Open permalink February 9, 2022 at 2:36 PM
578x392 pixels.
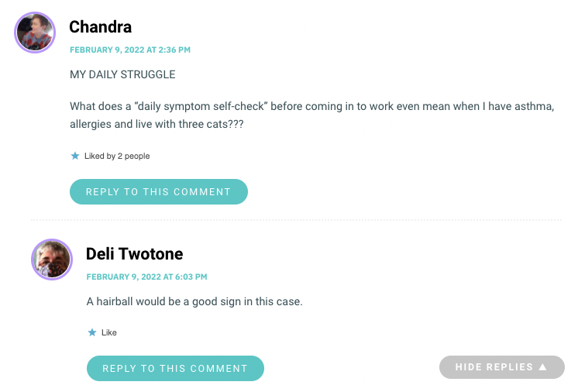click(130, 50)
